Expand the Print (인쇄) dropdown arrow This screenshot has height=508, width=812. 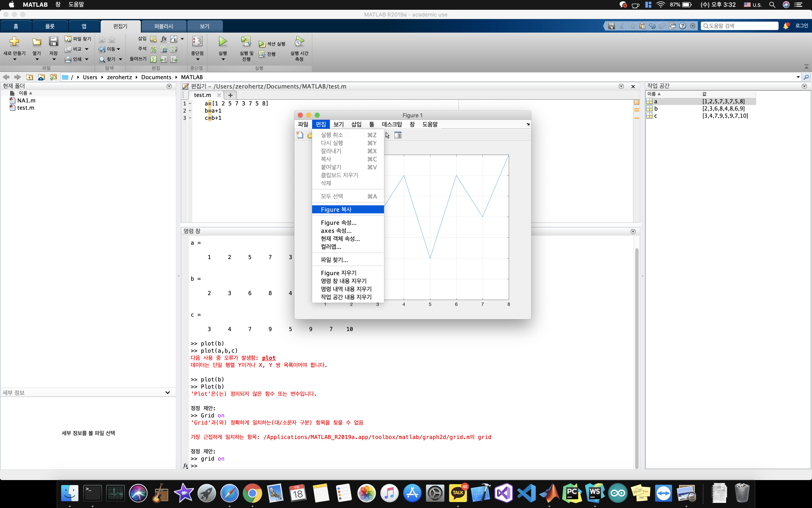click(86, 59)
